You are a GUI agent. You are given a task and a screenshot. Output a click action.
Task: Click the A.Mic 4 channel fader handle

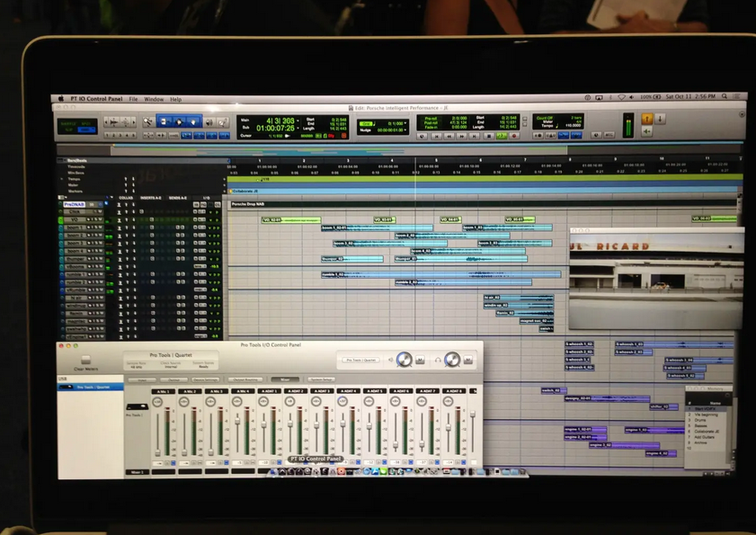(236, 421)
